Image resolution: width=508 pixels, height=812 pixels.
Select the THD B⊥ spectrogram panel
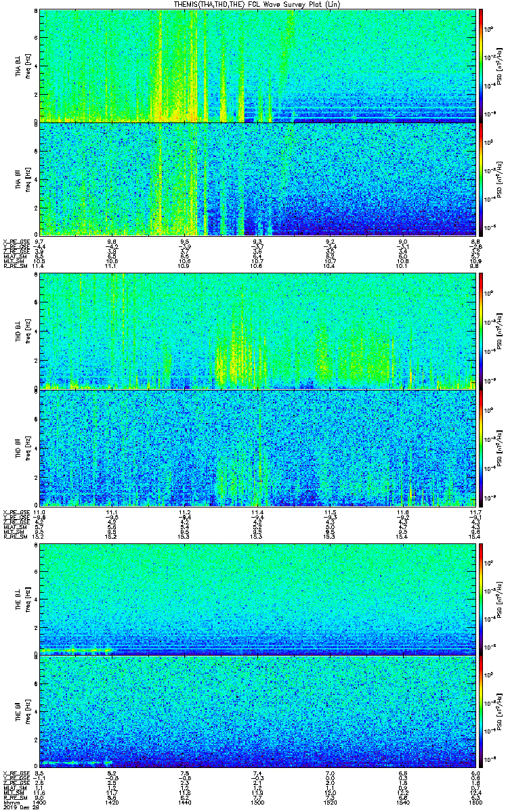[258, 330]
